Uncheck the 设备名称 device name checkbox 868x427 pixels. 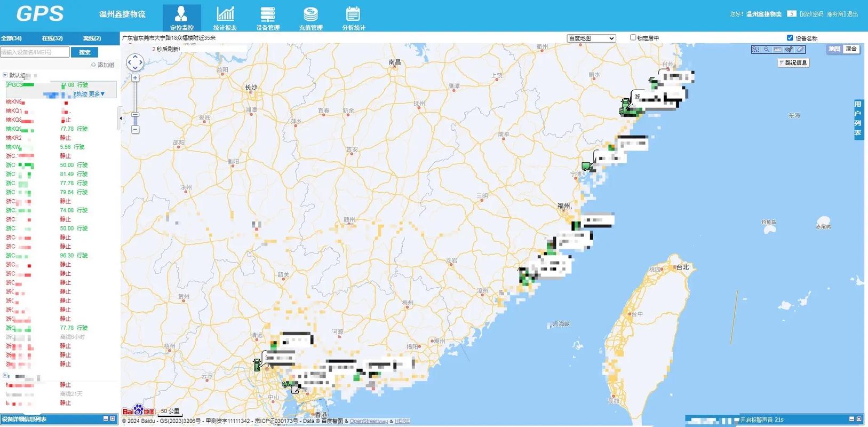coord(790,38)
